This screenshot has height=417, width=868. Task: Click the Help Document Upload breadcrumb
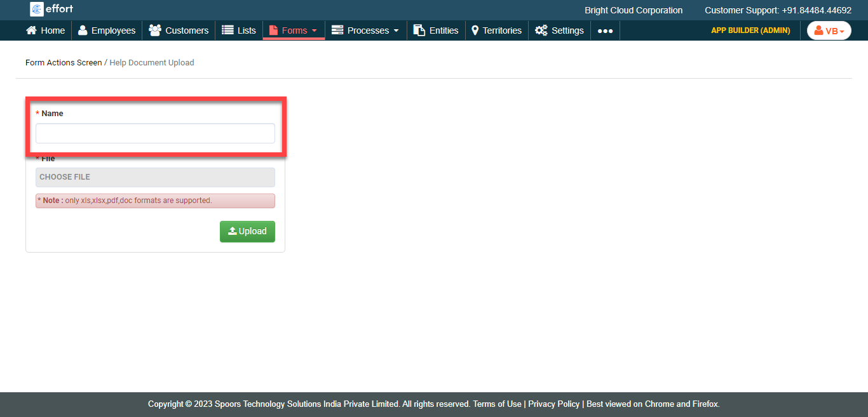(152, 63)
